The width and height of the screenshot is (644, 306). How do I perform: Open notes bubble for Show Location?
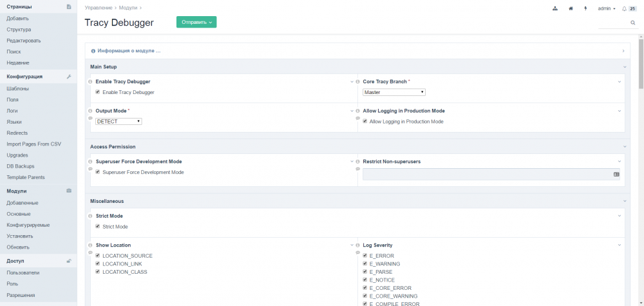pos(90,252)
